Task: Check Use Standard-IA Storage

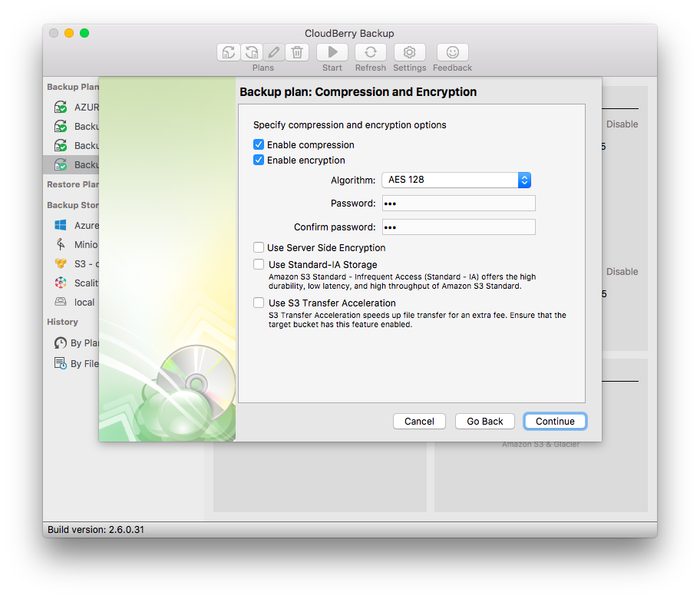Action: point(259,265)
